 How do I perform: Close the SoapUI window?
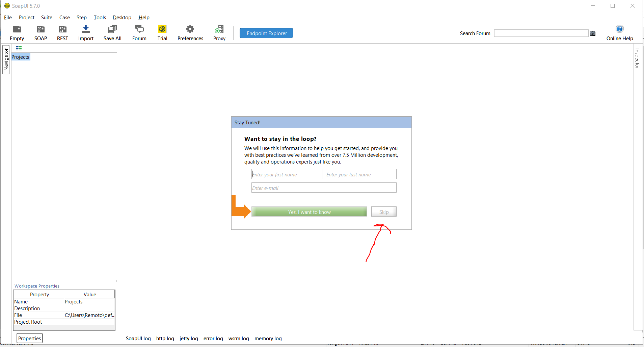pyautogui.click(x=633, y=6)
